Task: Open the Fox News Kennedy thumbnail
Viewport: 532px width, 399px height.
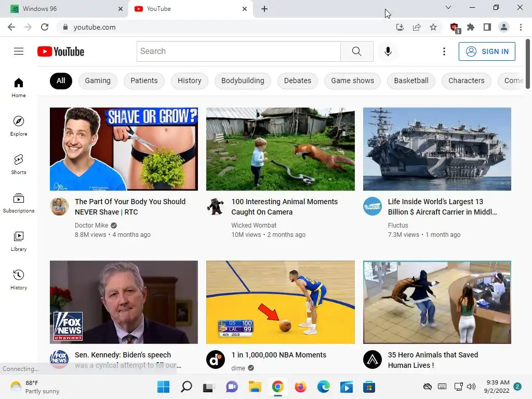Action: coord(124,302)
